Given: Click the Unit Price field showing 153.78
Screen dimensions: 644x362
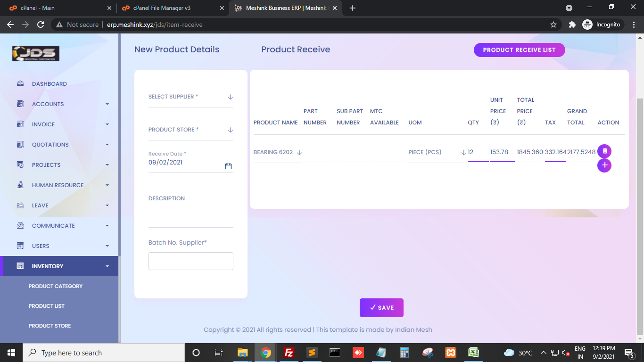Looking at the screenshot, I should (503, 152).
